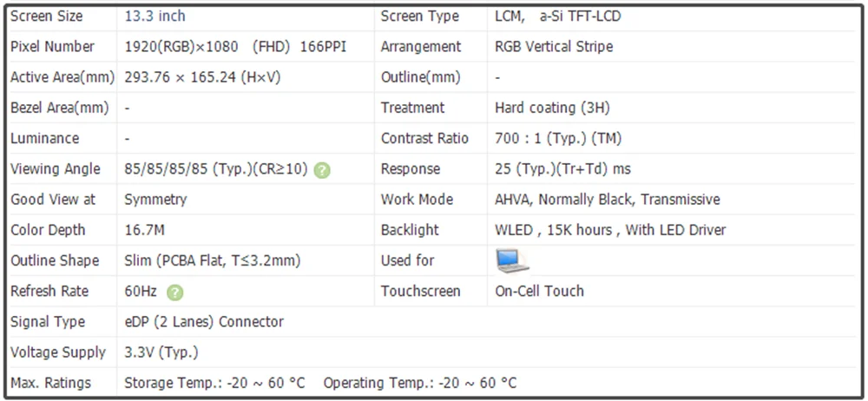Click the 1920(RGB)×1080 resolution value

(183, 47)
